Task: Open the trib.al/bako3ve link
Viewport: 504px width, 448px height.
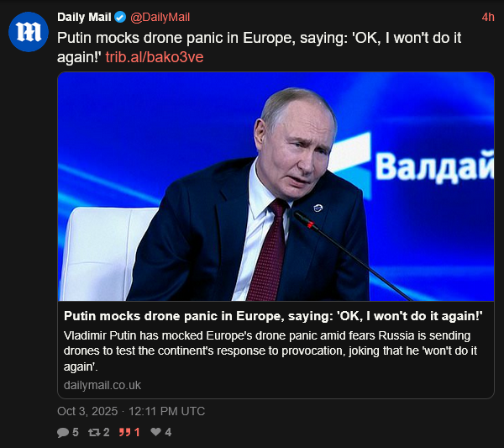Action: (155, 57)
